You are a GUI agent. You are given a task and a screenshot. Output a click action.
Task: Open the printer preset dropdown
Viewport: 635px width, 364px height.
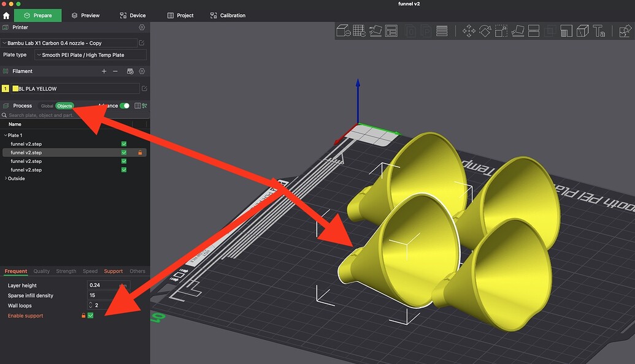point(69,43)
